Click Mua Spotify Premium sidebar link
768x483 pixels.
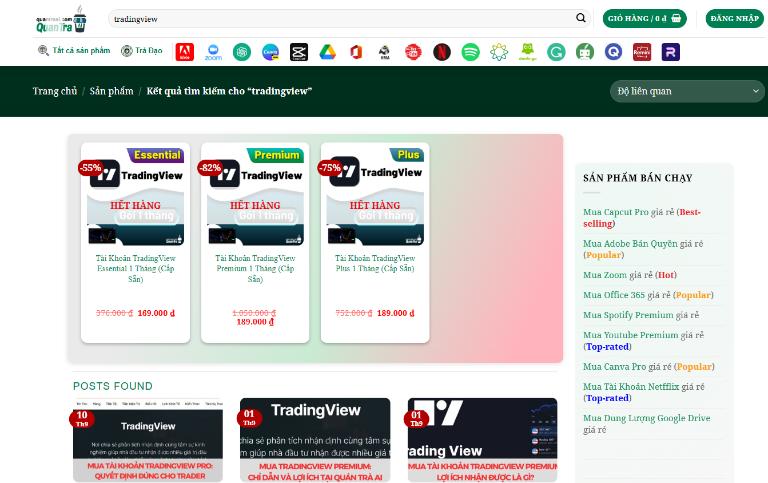(628, 315)
